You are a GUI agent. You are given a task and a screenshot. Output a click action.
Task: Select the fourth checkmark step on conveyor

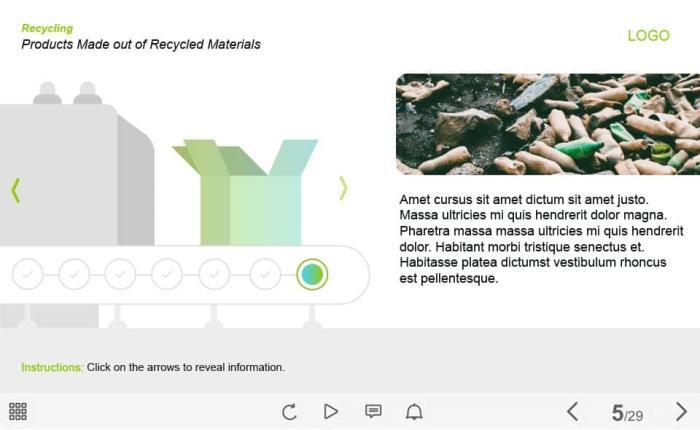pos(167,273)
